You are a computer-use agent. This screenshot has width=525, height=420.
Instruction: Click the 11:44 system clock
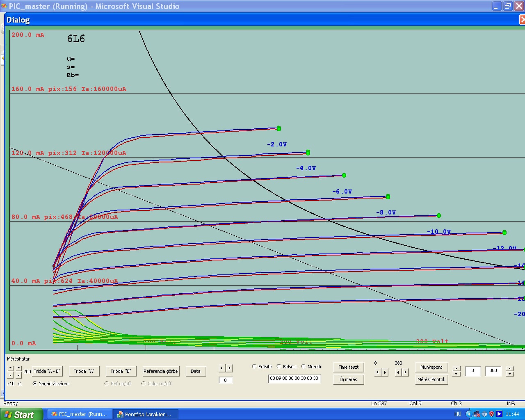[512, 414]
